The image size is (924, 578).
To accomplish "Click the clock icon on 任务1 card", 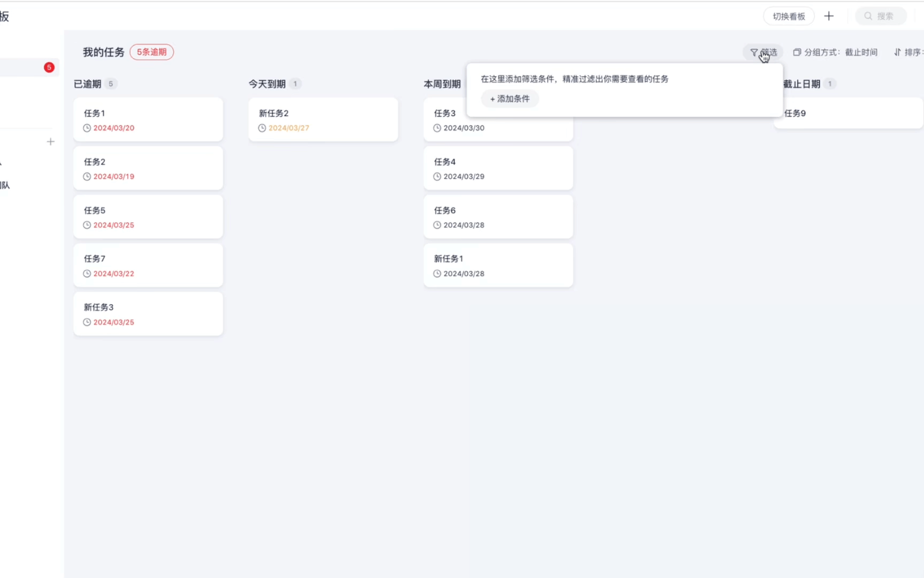I will click(87, 128).
